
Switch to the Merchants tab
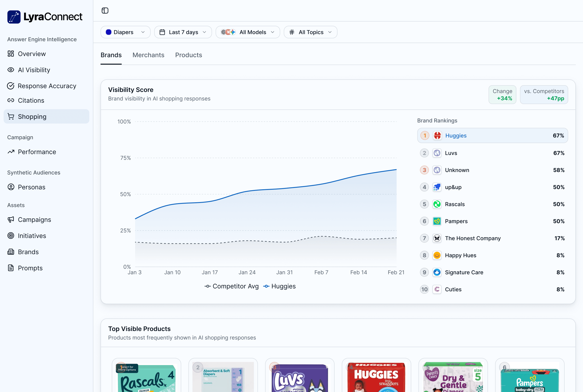pyautogui.click(x=148, y=55)
